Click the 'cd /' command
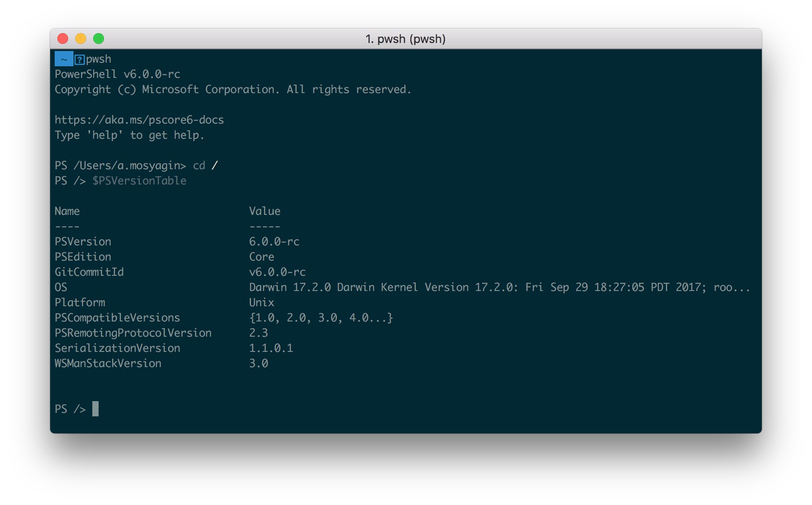 (205, 166)
